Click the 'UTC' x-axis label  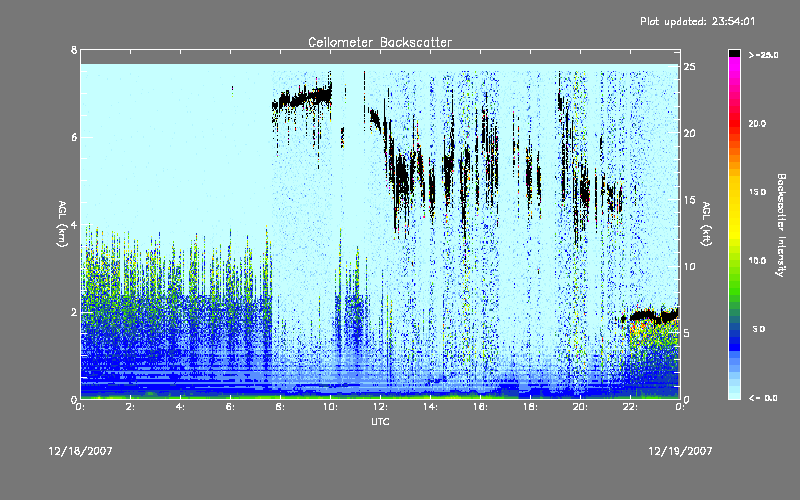pos(380,422)
